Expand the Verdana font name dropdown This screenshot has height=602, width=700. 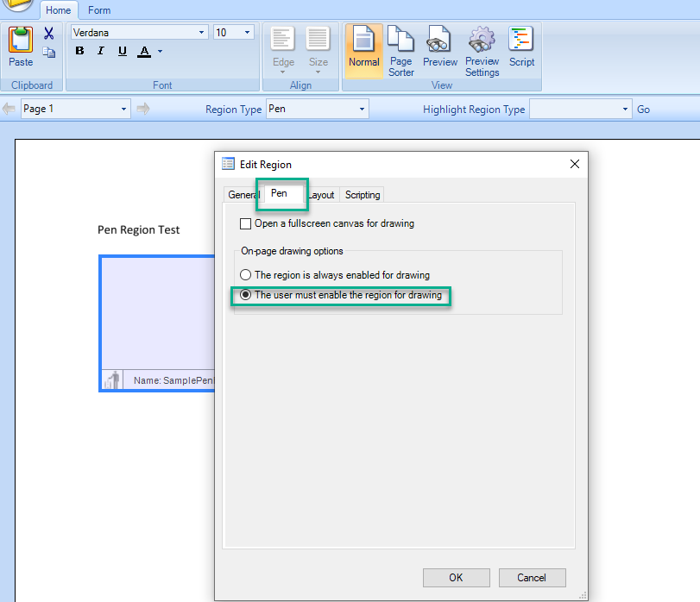(x=201, y=33)
